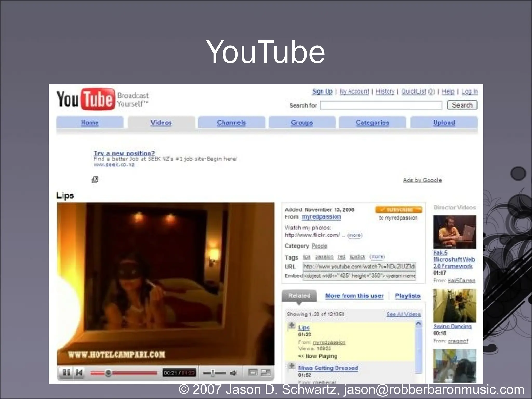Select the Playlists tab
Image resolution: width=532 pixels, height=399 pixels.
[x=408, y=296]
